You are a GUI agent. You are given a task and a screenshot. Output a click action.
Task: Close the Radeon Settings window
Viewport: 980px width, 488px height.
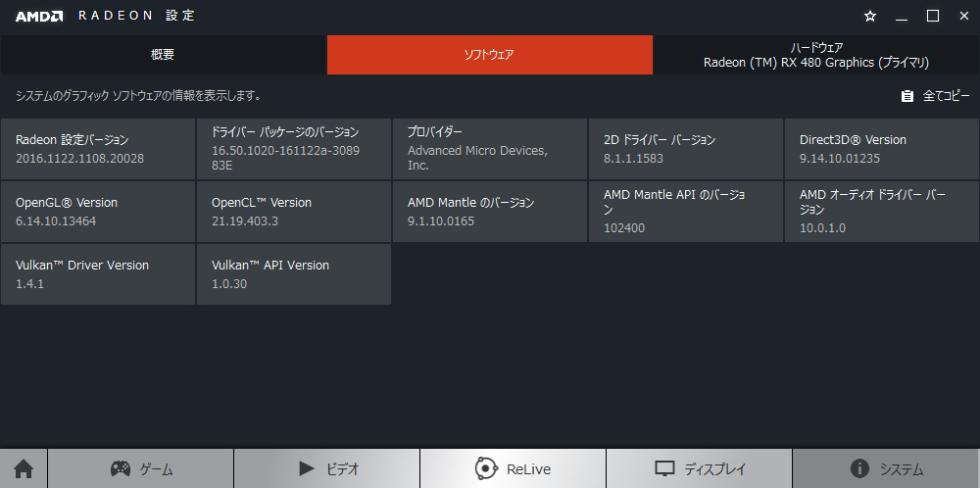click(963, 17)
